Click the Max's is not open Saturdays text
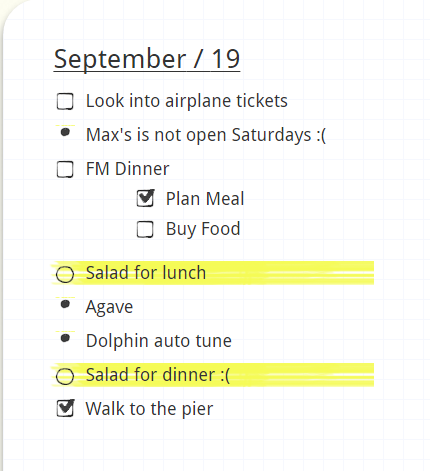Screen dimensions: 430x471 pyautogui.click(x=206, y=135)
